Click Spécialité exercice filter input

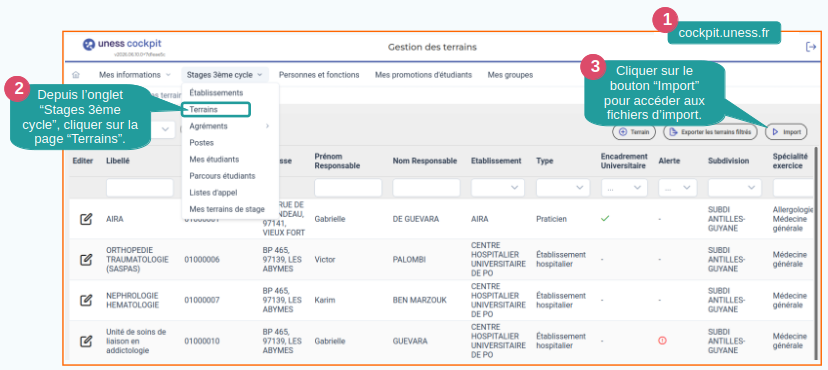click(793, 188)
